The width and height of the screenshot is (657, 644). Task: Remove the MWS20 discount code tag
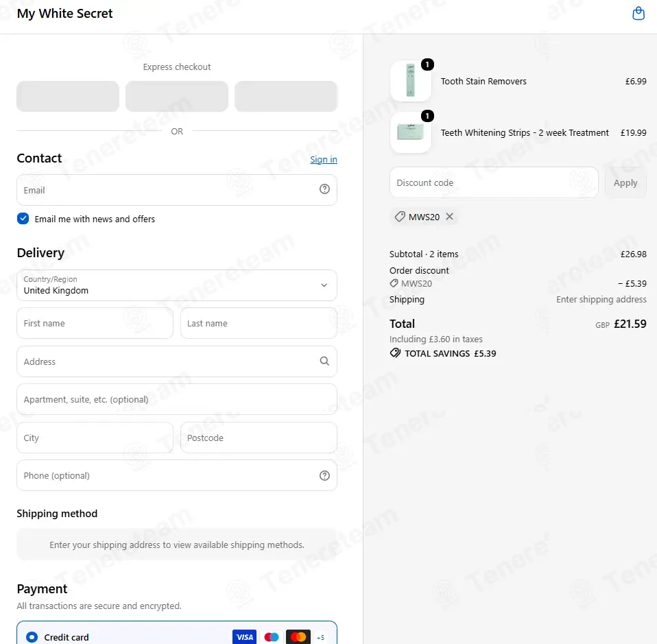pos(450,216)
